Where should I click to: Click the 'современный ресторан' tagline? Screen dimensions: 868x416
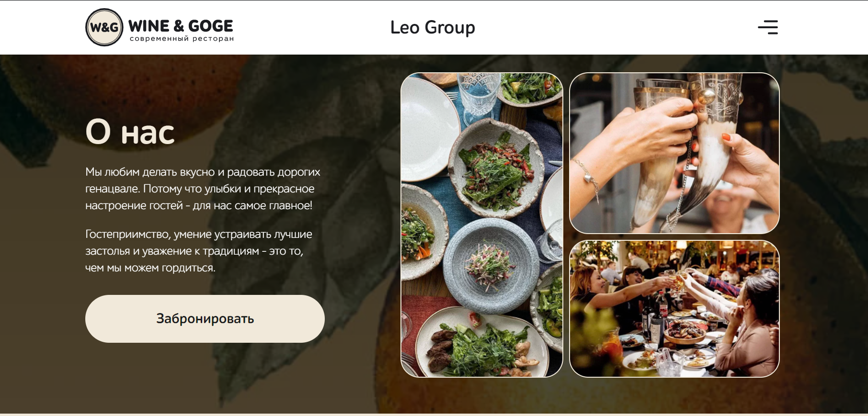(182, 39)
